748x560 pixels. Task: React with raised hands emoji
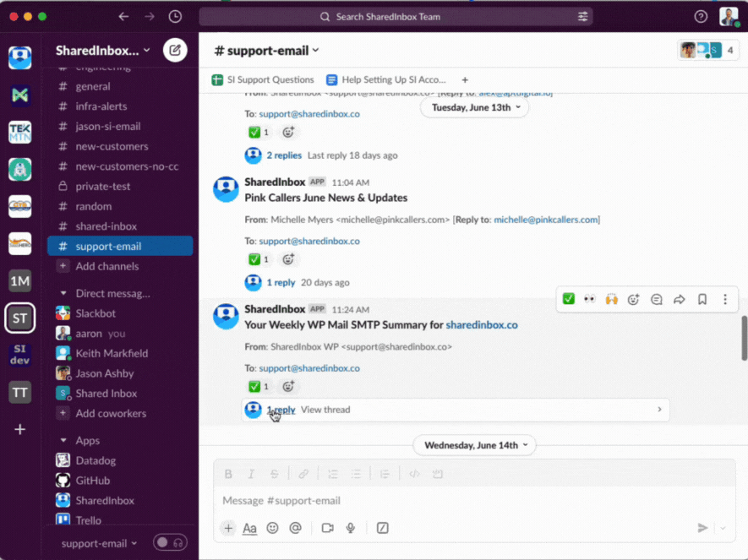[x=611, y=299]
